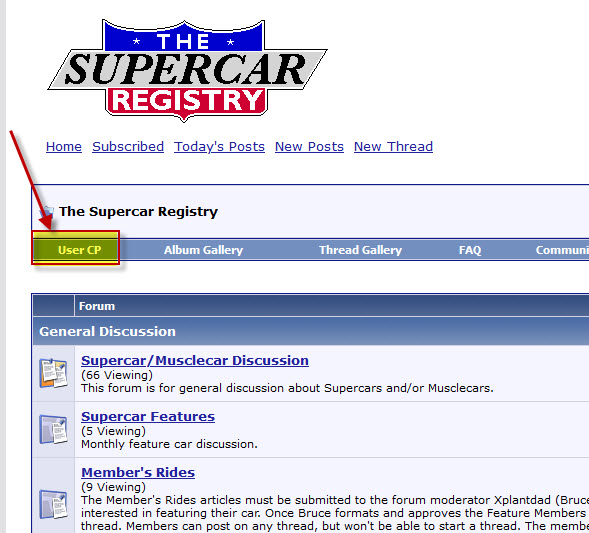Open the Album Gallery navbar item
This screenshot has width=589, height=533.
pyautogui.click(x=203, y=250)
